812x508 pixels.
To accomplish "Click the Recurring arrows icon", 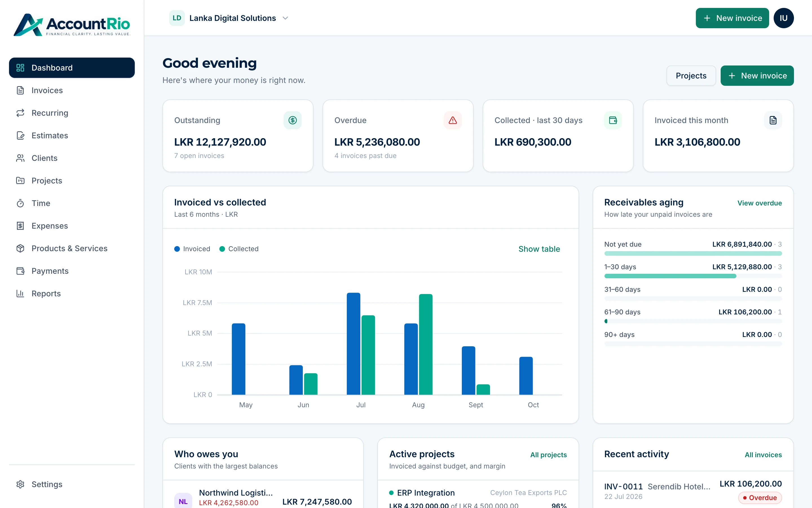I will [21, 113].
